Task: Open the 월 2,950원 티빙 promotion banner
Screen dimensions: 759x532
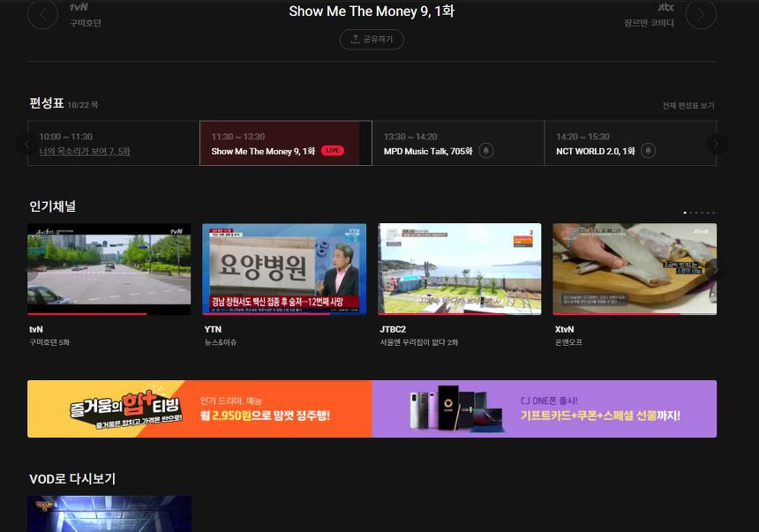Action: point(200,409)
